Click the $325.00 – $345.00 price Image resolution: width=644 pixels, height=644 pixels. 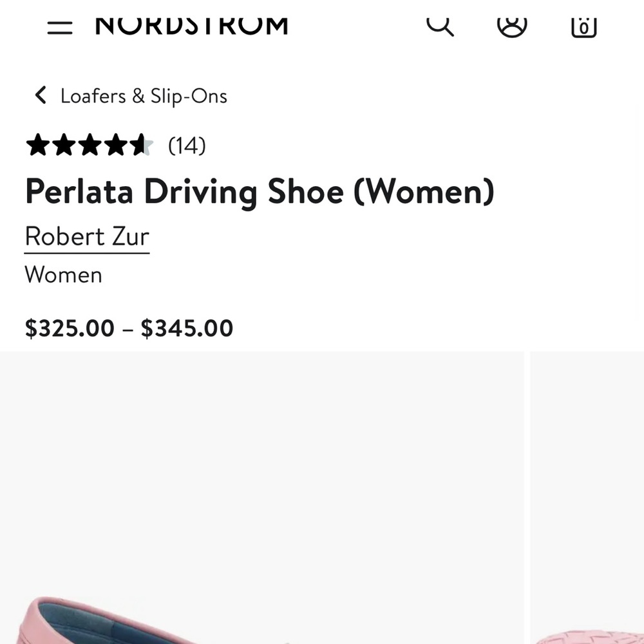[x=129, y=328]
